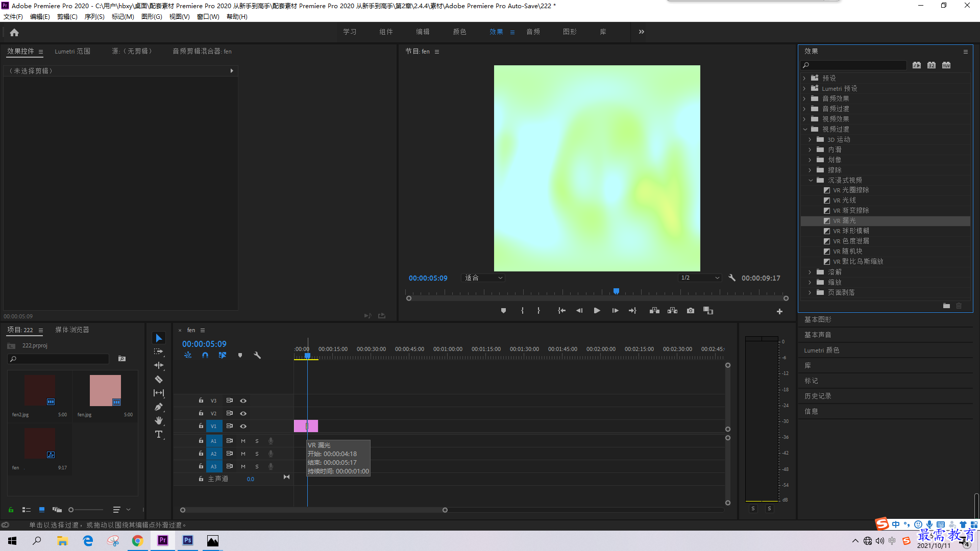Expand the 溶解 folder
The width and height of the screenshot is (980, 551).
pos(810,272)
